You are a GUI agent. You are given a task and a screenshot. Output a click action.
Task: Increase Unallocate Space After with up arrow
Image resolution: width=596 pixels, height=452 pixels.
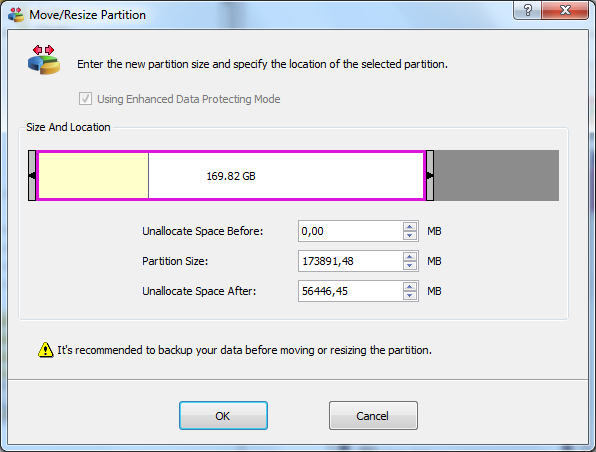(x=409, y=287)
